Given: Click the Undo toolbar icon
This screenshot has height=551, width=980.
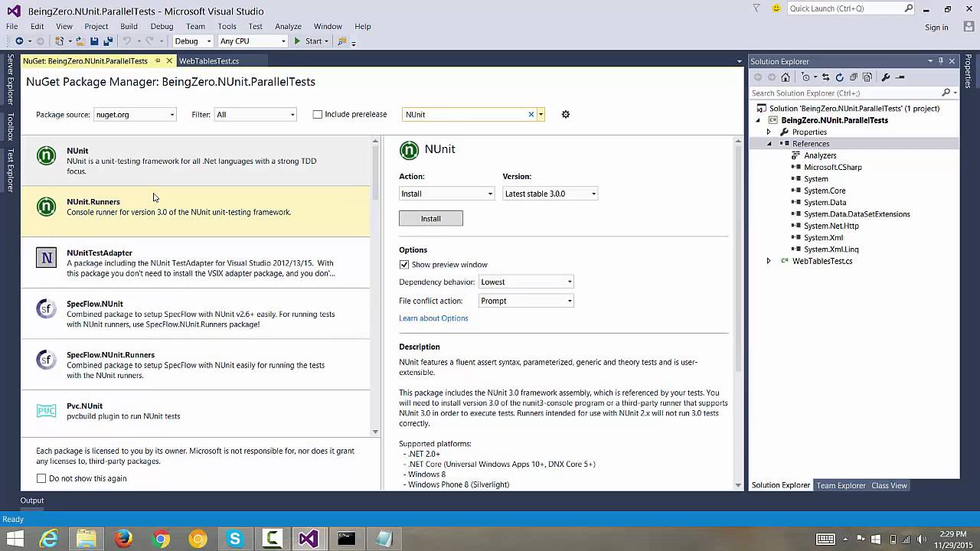Looking at the screenshot, I should point(127,41).
